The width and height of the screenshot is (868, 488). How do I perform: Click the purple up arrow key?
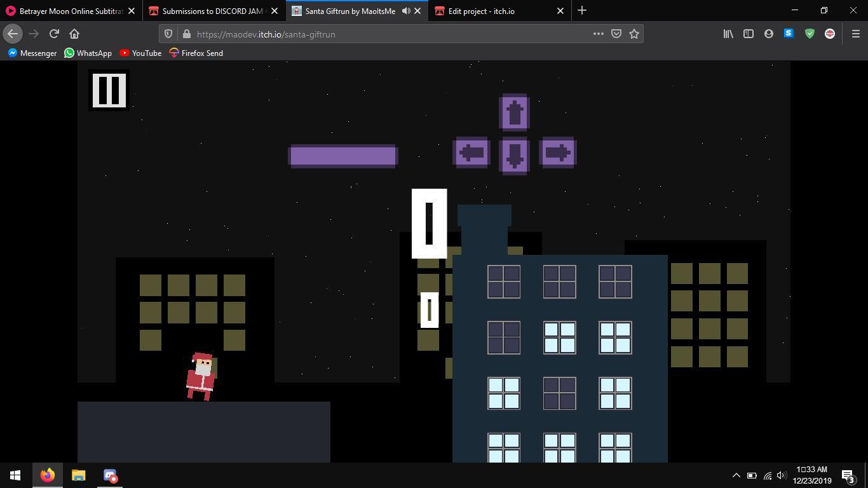(x=515, y=112)
